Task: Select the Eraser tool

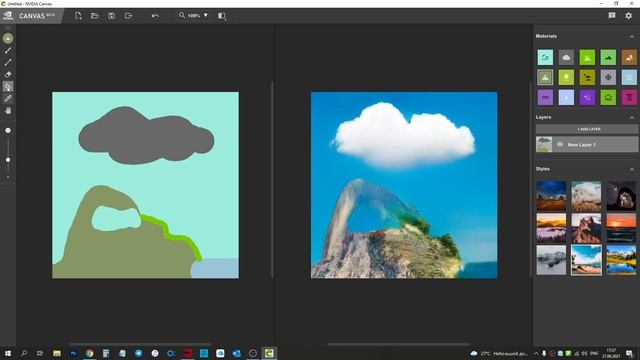Action: (8, 75)
